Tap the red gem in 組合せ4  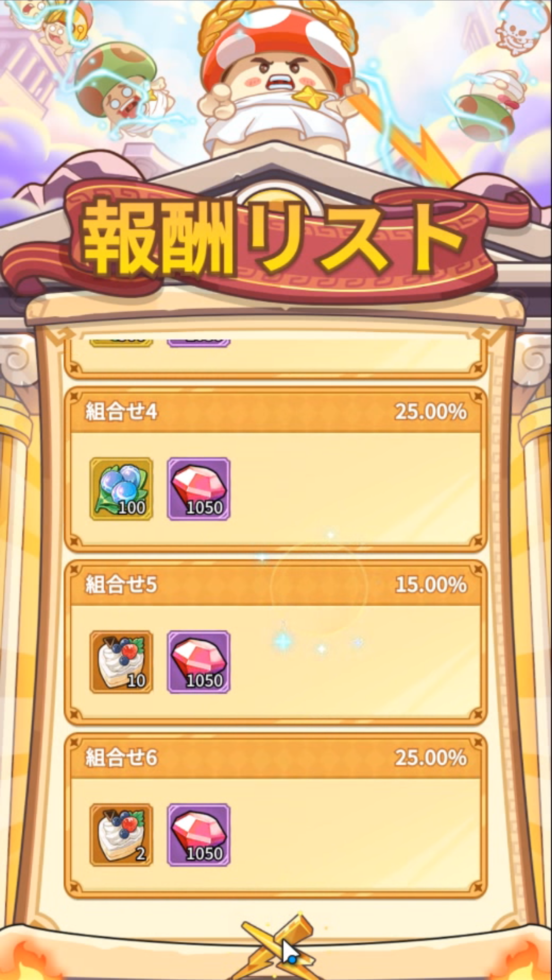pyautogui.click(x=199, y=489)
